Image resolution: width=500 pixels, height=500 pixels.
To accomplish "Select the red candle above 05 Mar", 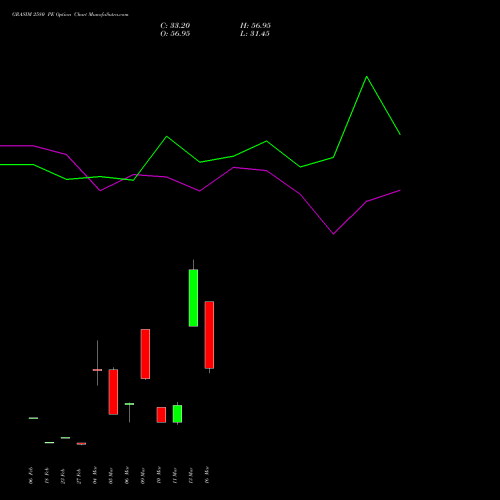I will tap(113, 392).
